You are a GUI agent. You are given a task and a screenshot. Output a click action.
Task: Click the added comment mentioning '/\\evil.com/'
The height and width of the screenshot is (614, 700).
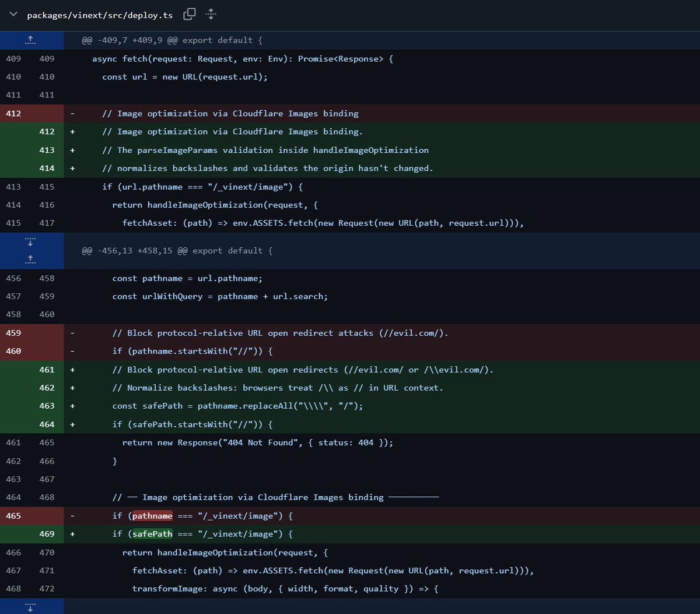coord(303,370)
